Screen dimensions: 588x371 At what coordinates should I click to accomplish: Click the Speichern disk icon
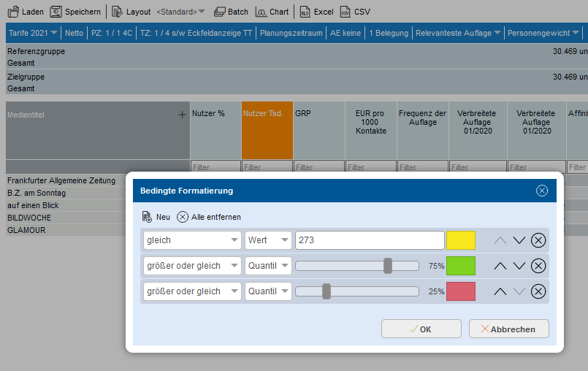coord(56,12)
